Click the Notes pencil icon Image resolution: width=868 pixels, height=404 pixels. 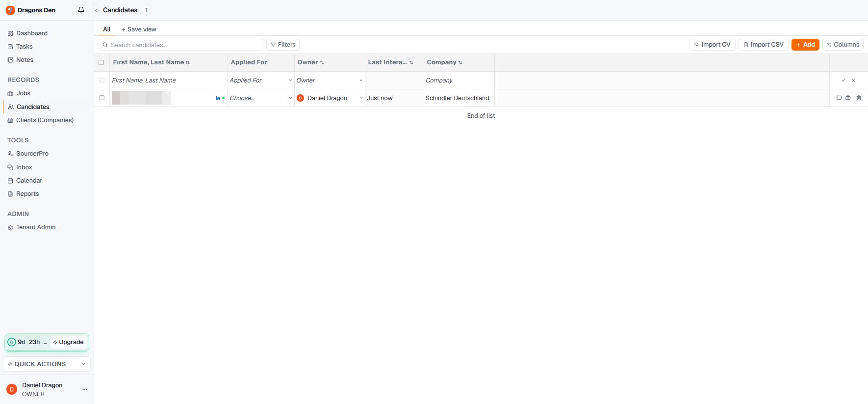click(10, 60)
